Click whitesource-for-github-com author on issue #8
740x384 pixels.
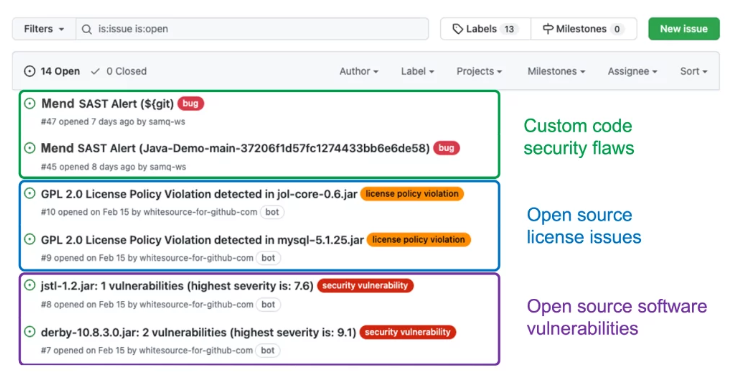[196, 305]
